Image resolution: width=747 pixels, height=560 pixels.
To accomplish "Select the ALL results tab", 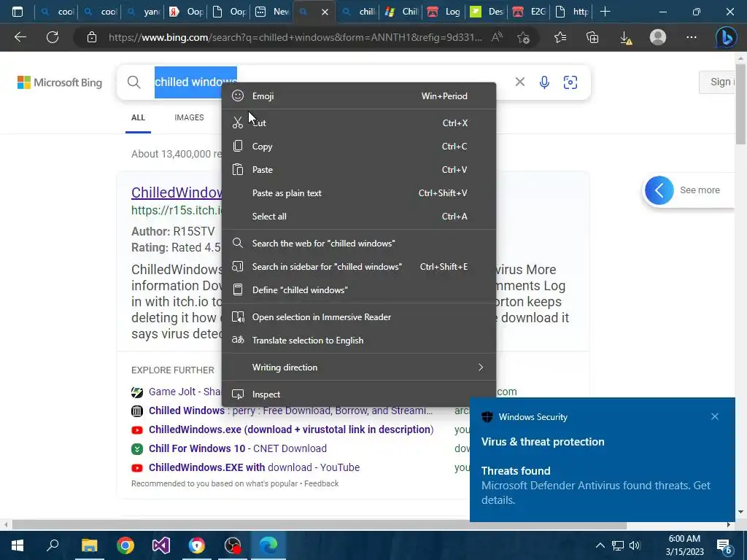I will [x=138, y=117].
